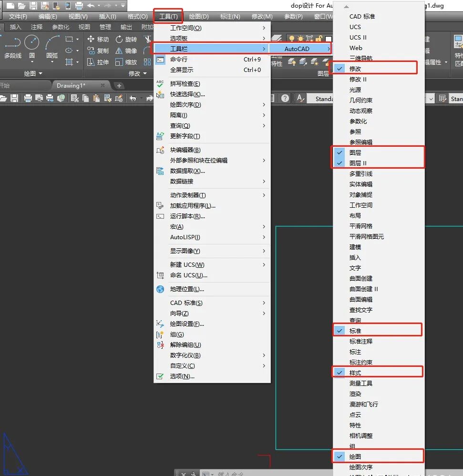Click the globe icon for 地理位置

click(160, 289)
